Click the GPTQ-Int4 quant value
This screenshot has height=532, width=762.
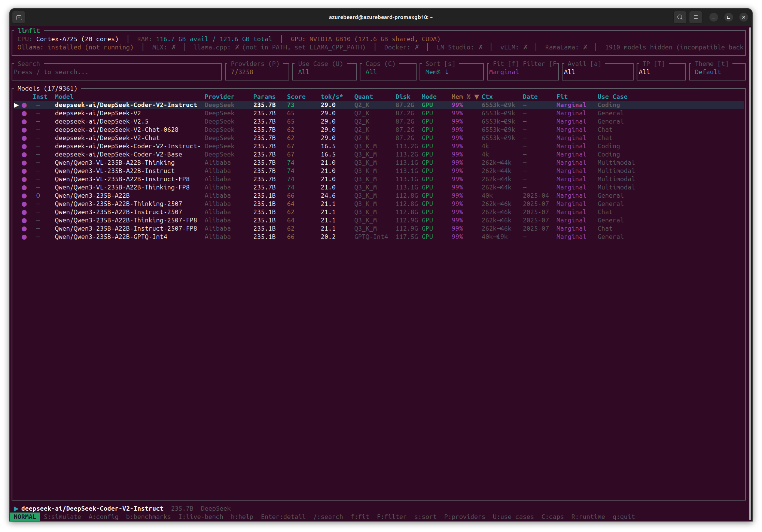click(371, 237)
